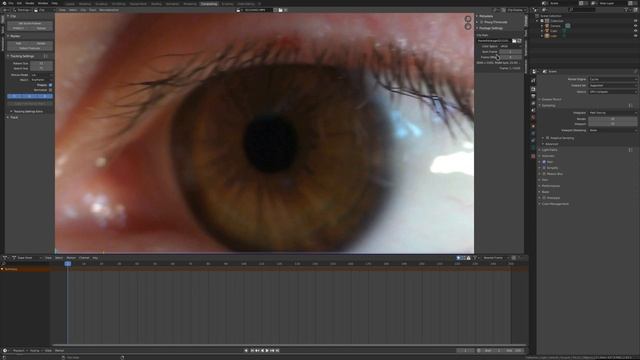Image resolution: width=640 pixels, height=360 pixels.
Task: Open the View Layer properties tab
Action: coord(533,103)
